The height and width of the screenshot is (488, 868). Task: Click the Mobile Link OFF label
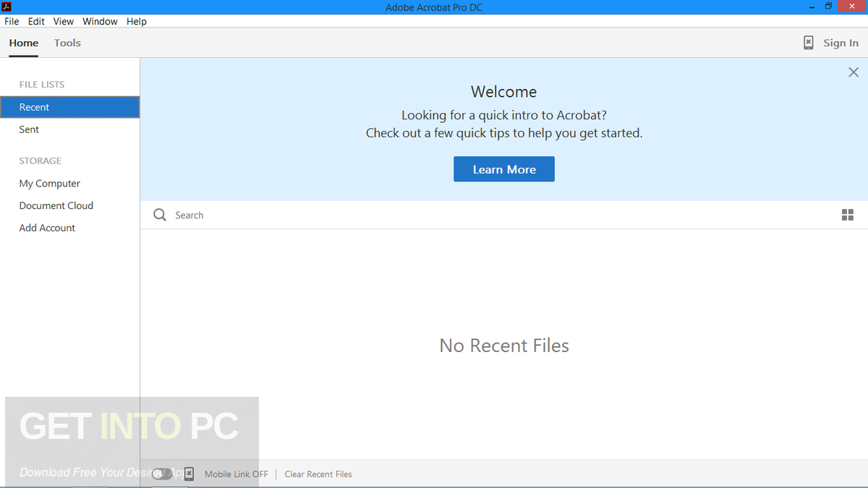point(236,474)
